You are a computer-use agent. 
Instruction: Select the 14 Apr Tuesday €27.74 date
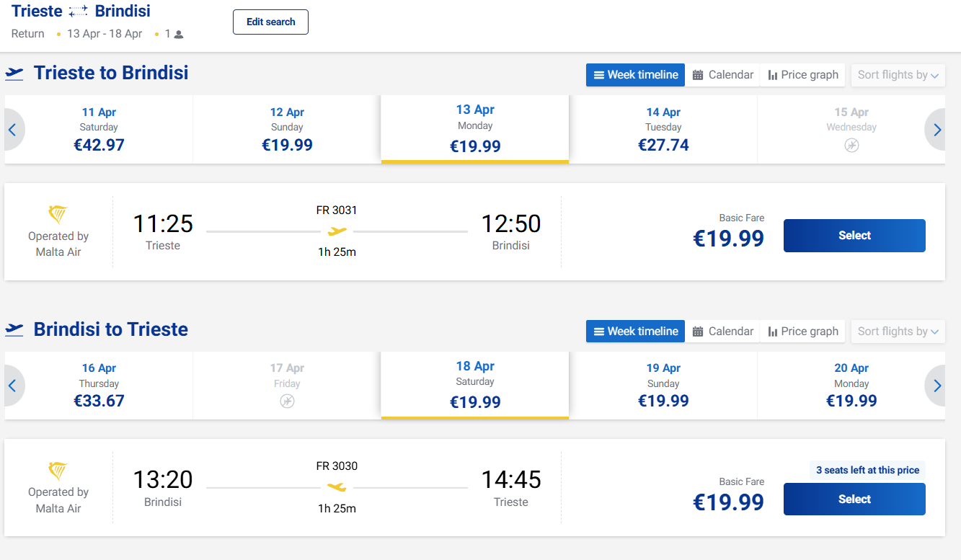click(663, 130)
